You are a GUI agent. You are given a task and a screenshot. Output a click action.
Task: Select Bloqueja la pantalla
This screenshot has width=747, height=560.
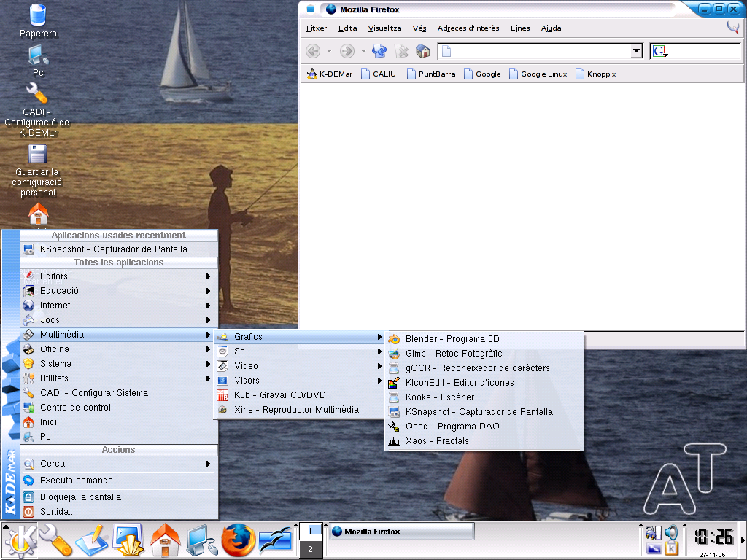coord(80,497)
